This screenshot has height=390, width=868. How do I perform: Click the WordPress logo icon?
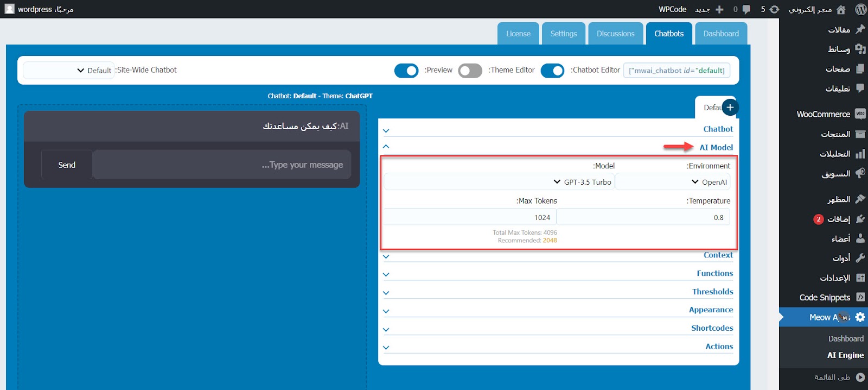tap(860, 9)
